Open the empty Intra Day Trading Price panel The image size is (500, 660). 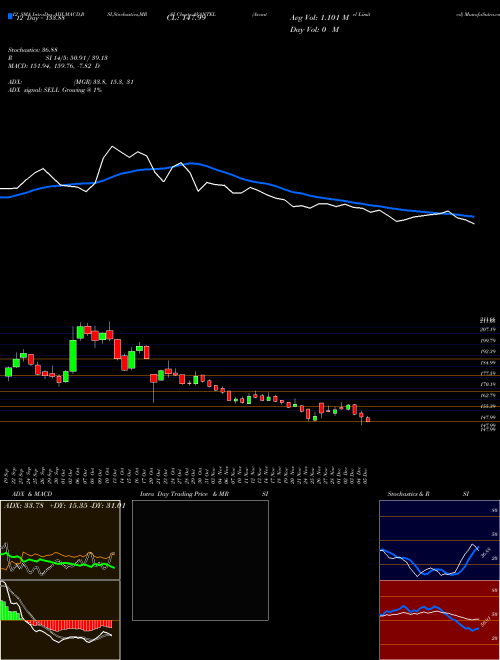200,560
